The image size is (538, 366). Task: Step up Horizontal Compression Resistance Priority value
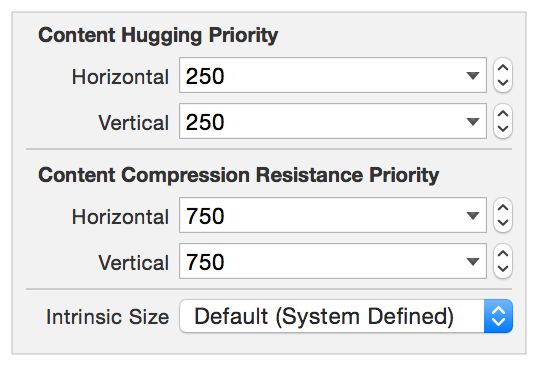point(503,208)
